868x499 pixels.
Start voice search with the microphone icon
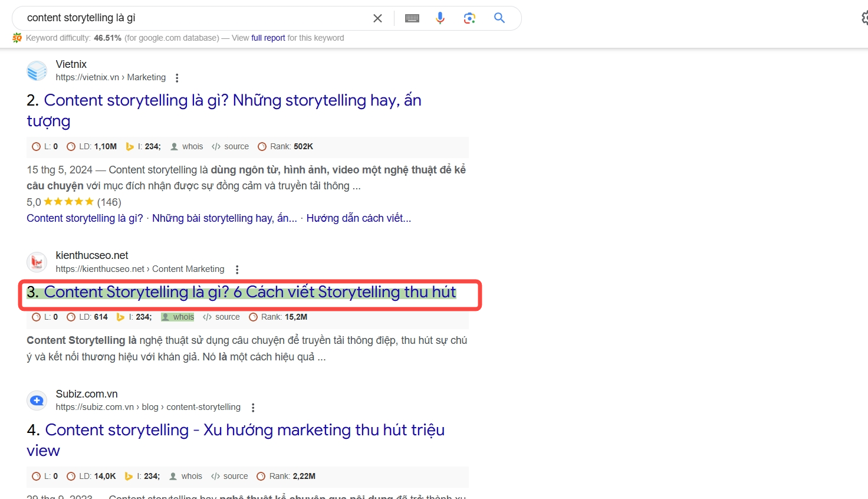point(440,18)
